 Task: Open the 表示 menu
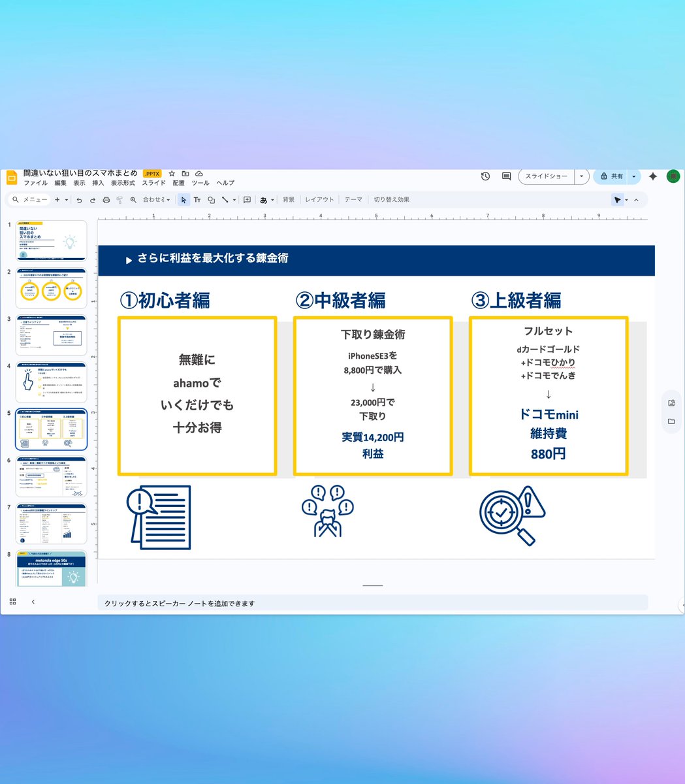[x=79, y=184]
